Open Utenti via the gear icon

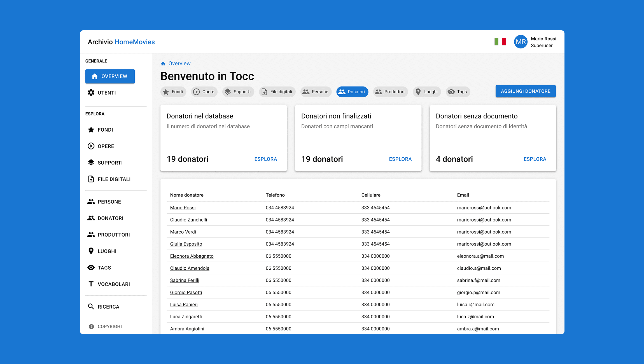coord(91,93)
